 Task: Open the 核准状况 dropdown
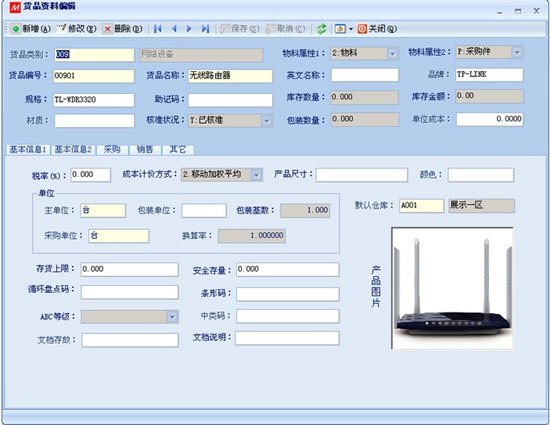click(x=267, y=121)
